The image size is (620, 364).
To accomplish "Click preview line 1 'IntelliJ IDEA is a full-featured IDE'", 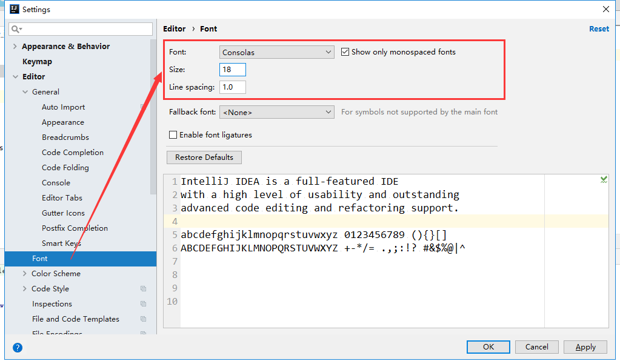I will (x=290, y=182).
